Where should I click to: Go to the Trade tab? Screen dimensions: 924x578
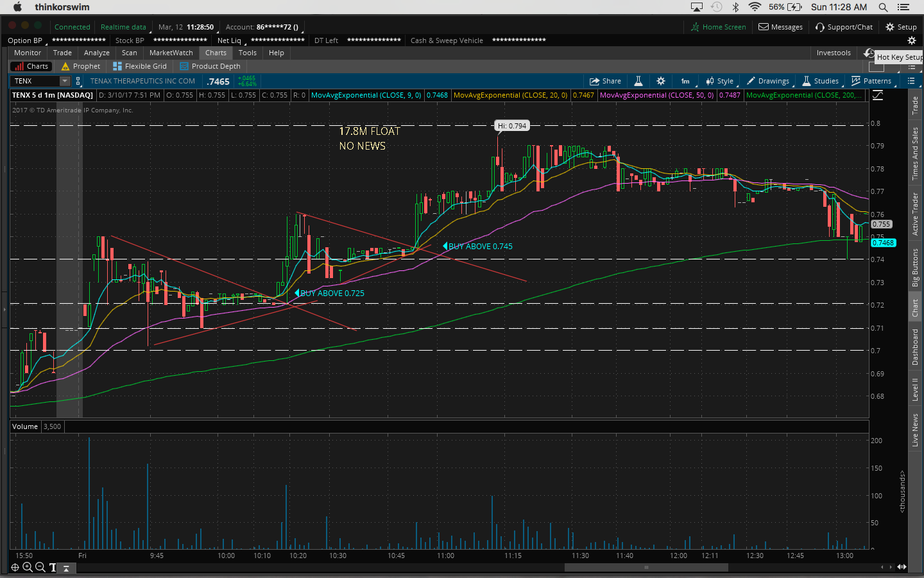pos(62,53)
